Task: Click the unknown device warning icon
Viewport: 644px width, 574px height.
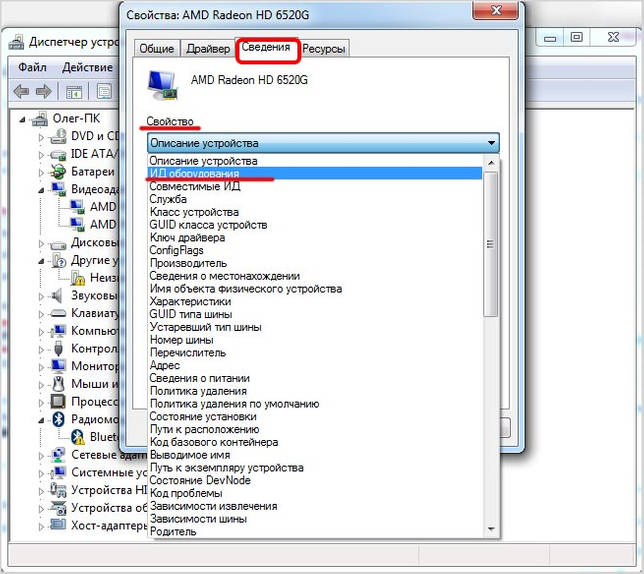Action: tap(78, 278)
